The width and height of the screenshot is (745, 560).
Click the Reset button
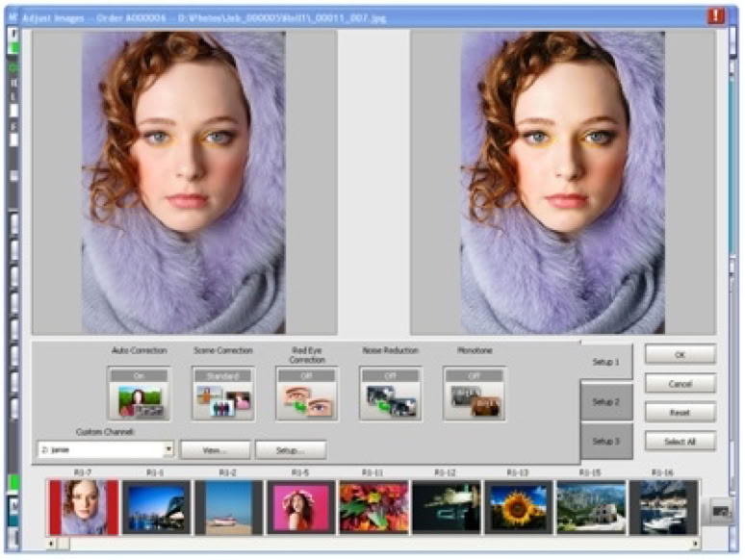tap(680, 412)
